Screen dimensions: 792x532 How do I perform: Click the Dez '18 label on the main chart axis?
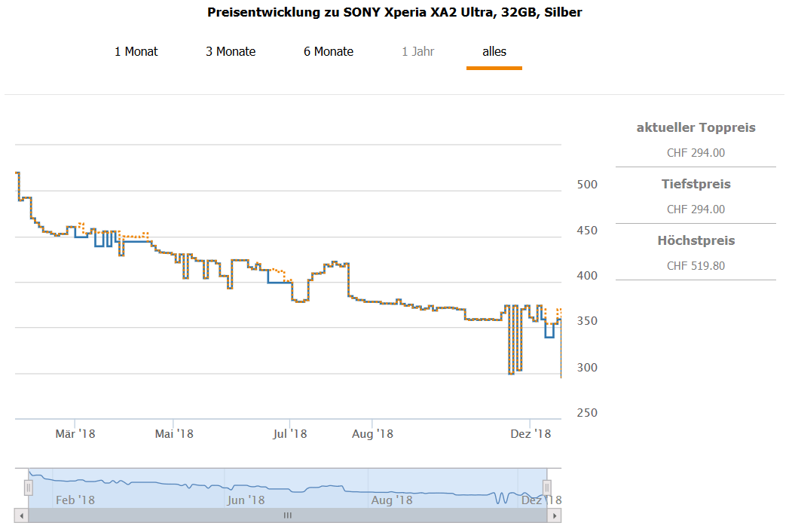531,434
